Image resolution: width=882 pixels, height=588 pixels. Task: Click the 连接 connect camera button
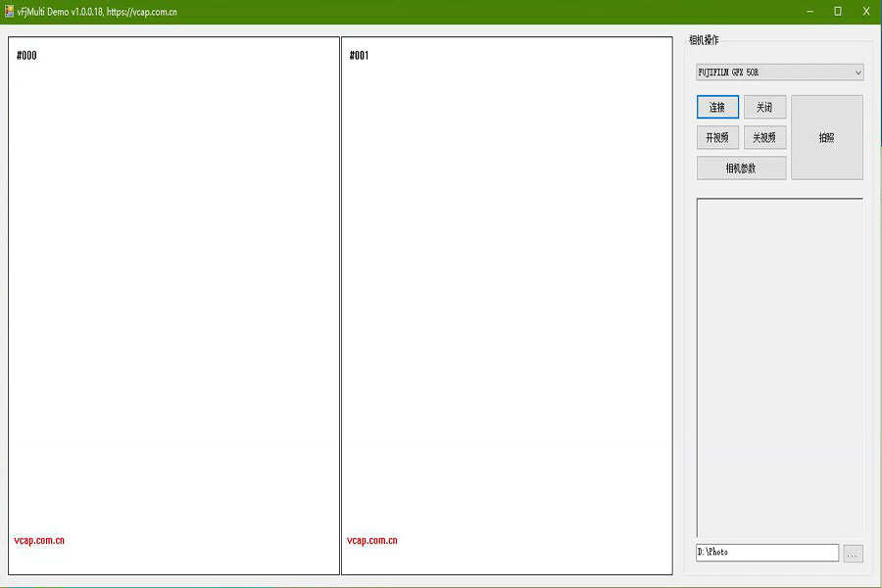pyautogui.click(x=716, y=107)
